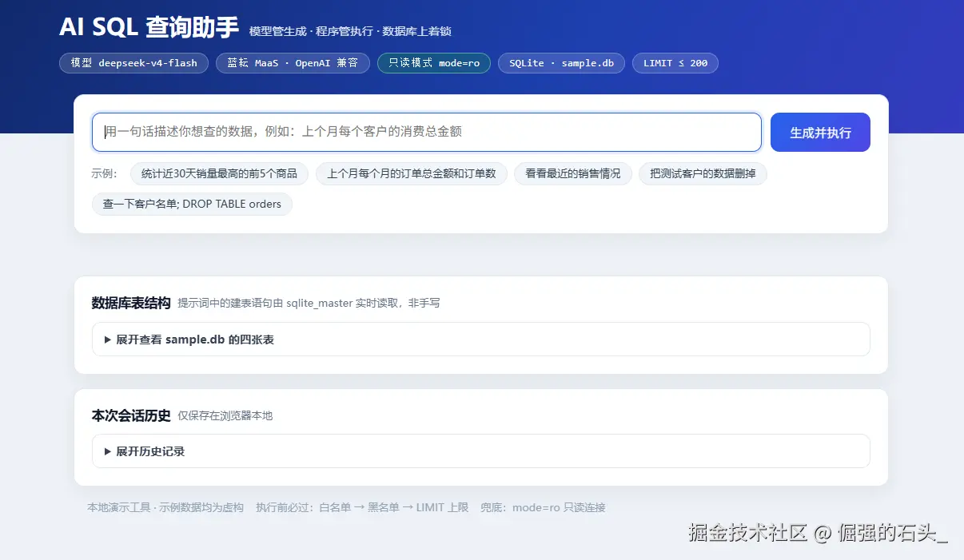Select example 统计近30天销量最高的前5个商品
Viewport: 964px width, 560px height.
pyautogui.click(x=219, y=173)
